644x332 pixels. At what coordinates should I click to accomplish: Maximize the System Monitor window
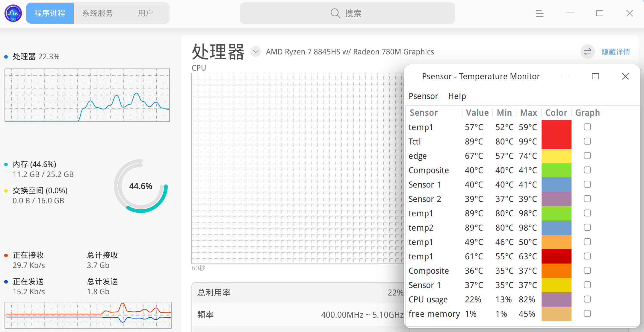(600, 13)
